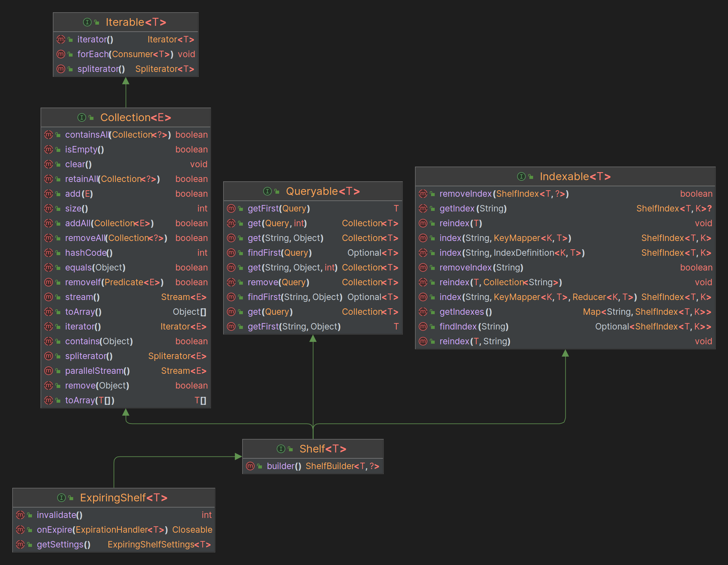Viewport: 728px width, 565px height.
Task: Click the equals(Object) method row
Action: (x=126, y=268)
